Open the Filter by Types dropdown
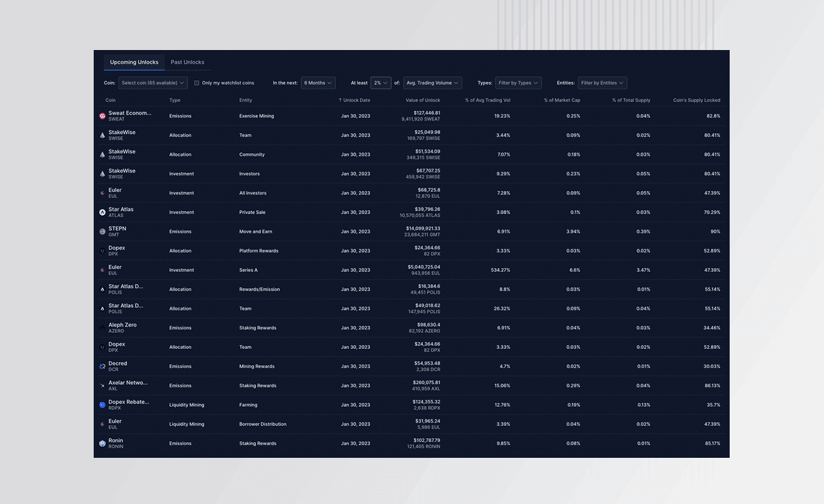Screen dimensions: 824x504 coord(519,83)
